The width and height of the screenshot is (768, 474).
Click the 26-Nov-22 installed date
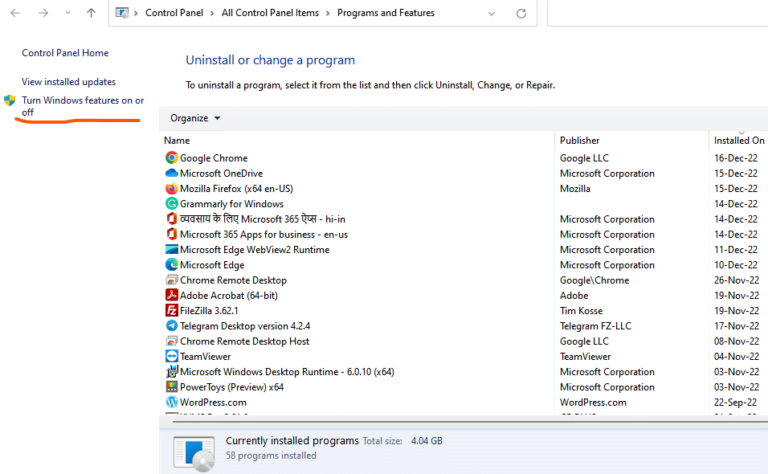click(736, 280)
